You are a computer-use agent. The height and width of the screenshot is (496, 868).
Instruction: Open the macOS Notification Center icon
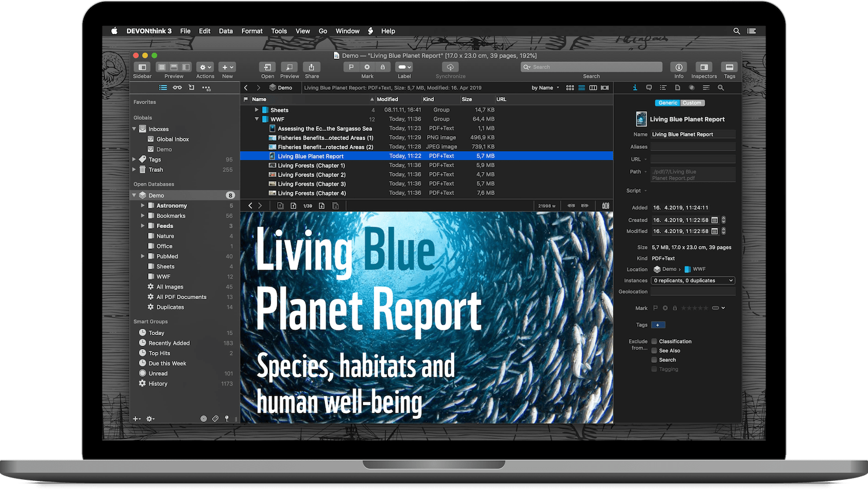[751, 31]
